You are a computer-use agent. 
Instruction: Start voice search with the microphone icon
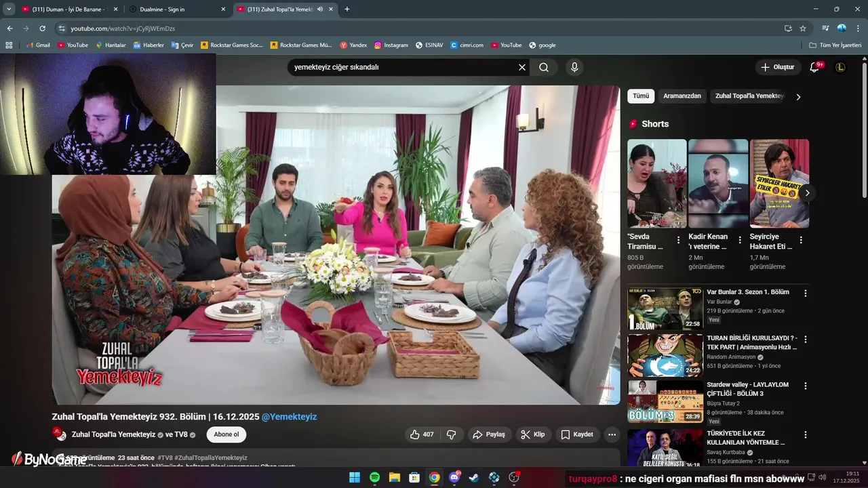coord(574,67)
